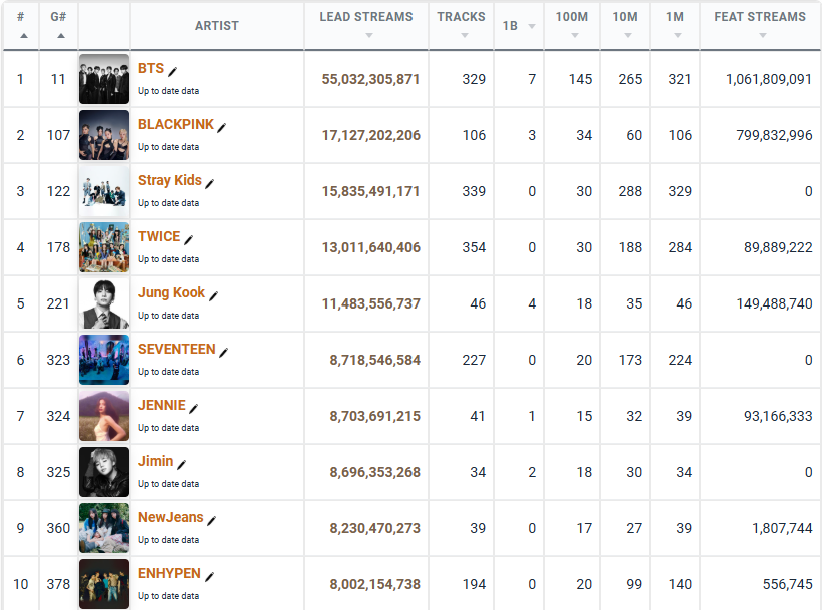
Task: Select lead streams value 8,696,353,268
Action: point(375,473)
